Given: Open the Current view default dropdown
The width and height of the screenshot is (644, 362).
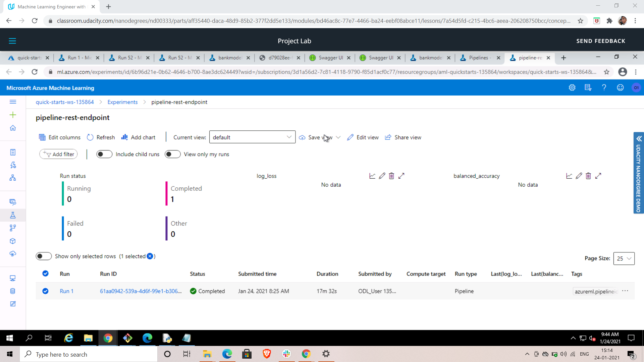Looking at the screenshot, I should click(x=252, y=137).
